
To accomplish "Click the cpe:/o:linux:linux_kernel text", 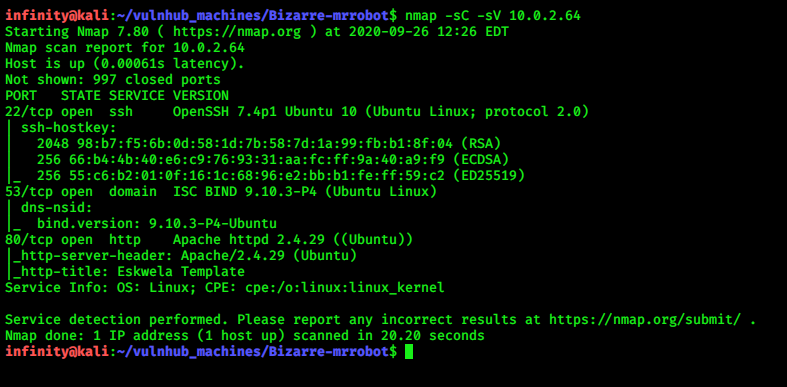I will click(344, 288).
